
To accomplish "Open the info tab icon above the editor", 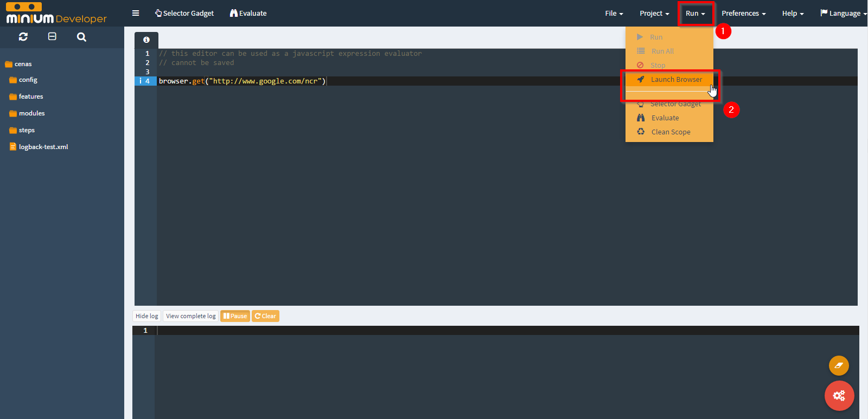I will tap(146, 40).
